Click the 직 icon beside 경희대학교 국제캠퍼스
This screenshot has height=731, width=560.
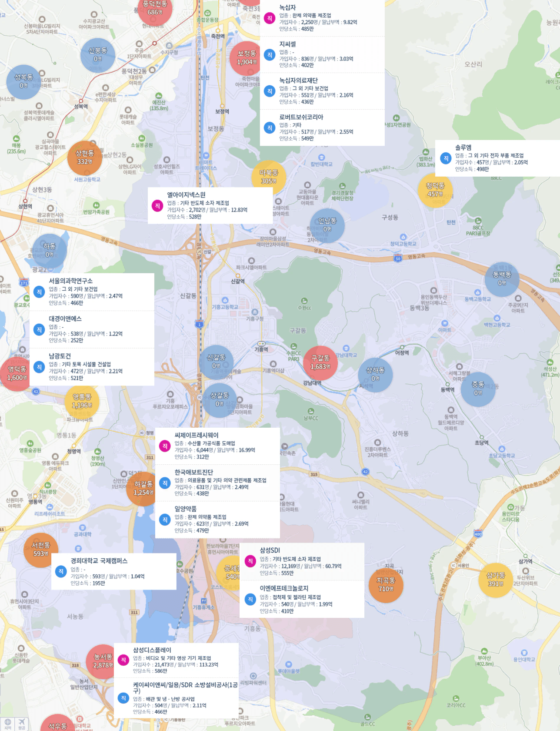click(61, 572)
